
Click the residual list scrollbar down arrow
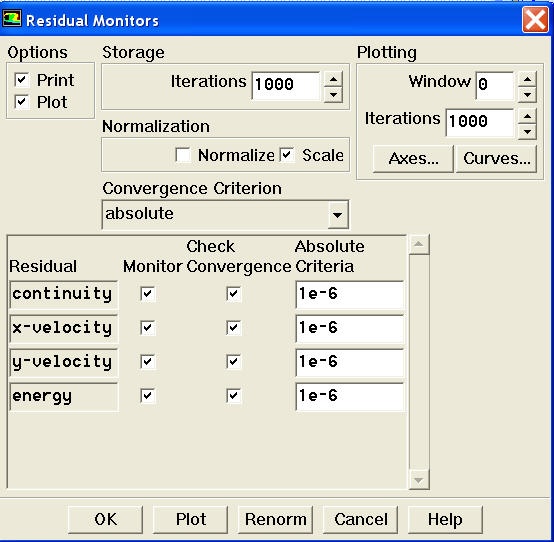pyautogui.click(x=419, y=480)
